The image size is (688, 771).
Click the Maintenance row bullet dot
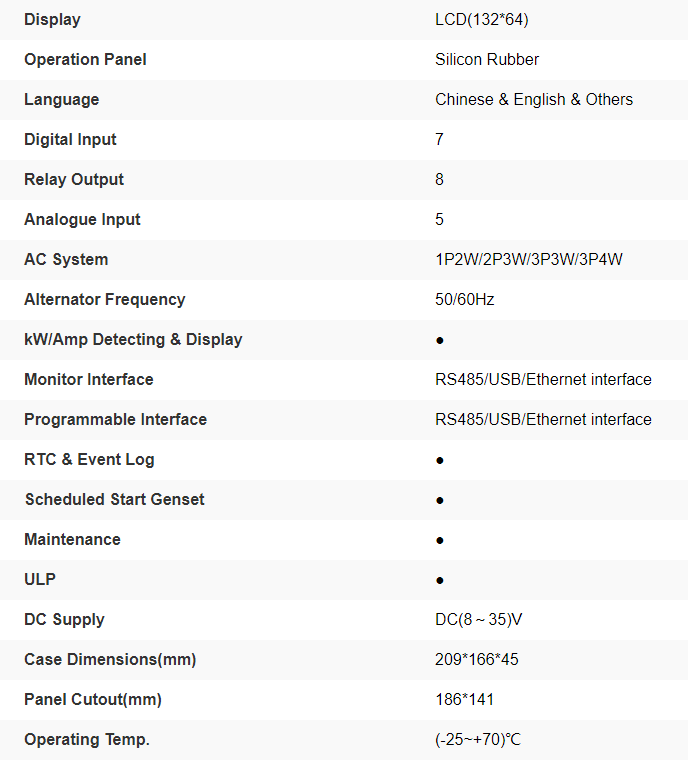tap(440, 540)
